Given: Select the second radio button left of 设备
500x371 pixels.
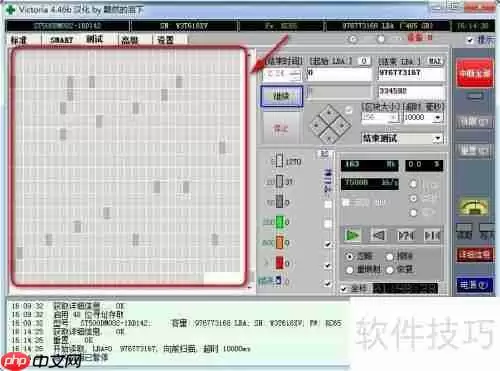Looking at the screenshot, I should point(381,39).
